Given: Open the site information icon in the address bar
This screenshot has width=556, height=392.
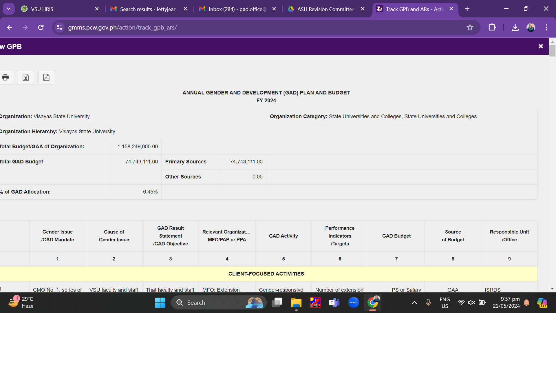Looking at the screenshot, I should coord(60,28).
